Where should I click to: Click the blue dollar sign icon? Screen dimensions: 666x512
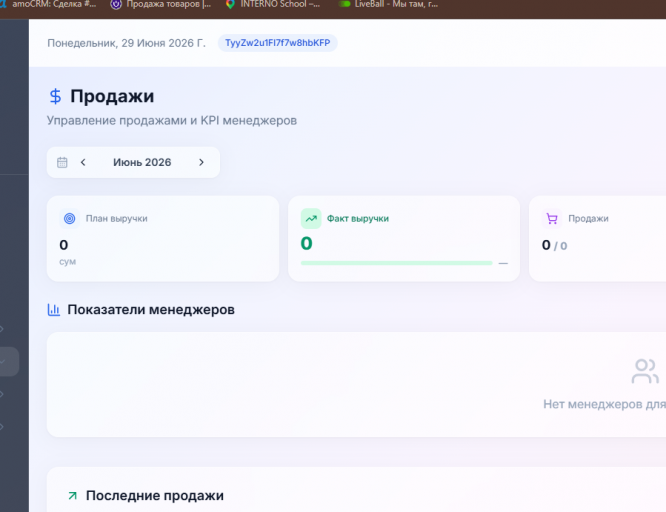click(55, 96)
